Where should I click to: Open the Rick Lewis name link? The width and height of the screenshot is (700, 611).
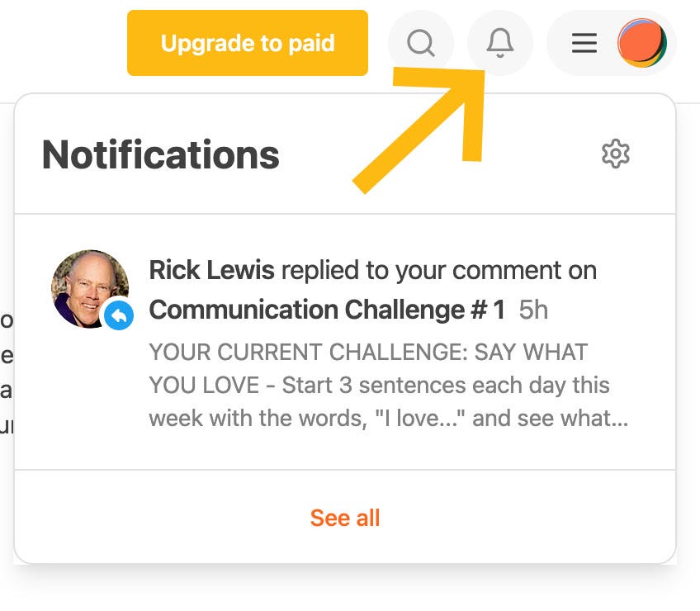[211, 270]
